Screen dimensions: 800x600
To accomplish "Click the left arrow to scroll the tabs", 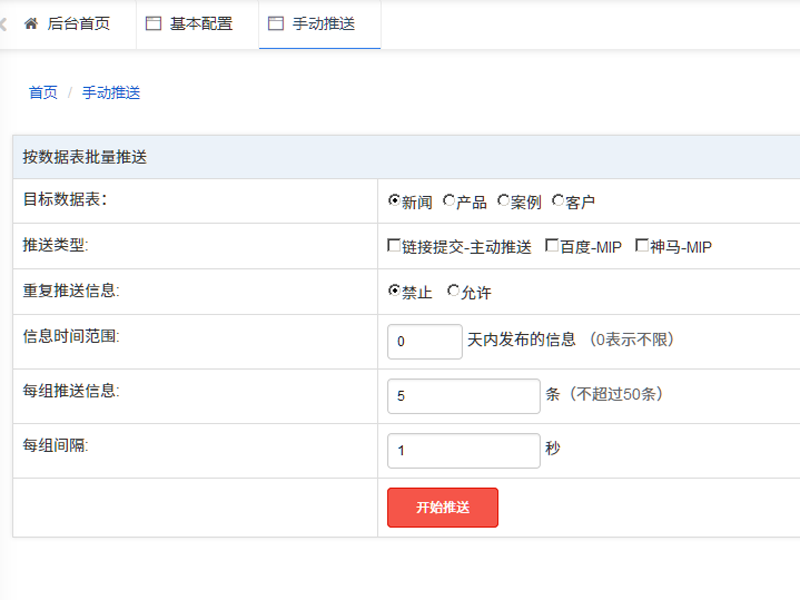I will pos(4,24).
